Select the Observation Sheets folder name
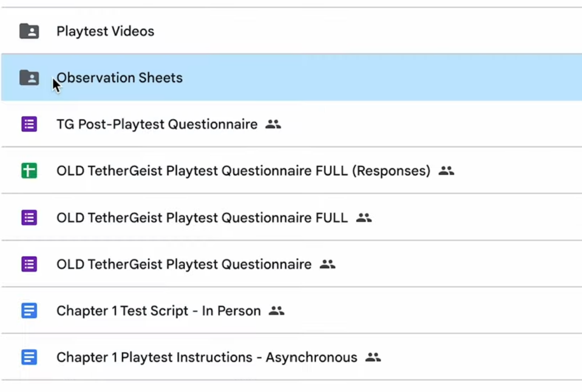 120,78
